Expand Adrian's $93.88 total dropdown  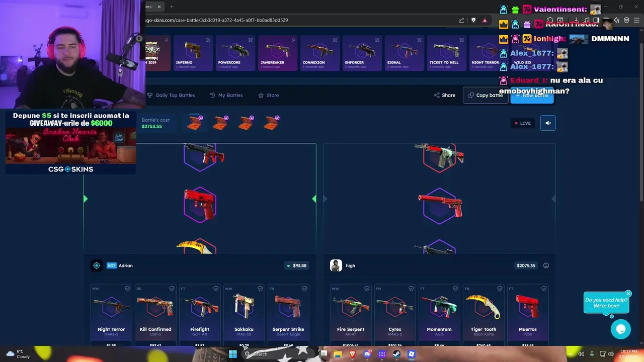point(296,265)
